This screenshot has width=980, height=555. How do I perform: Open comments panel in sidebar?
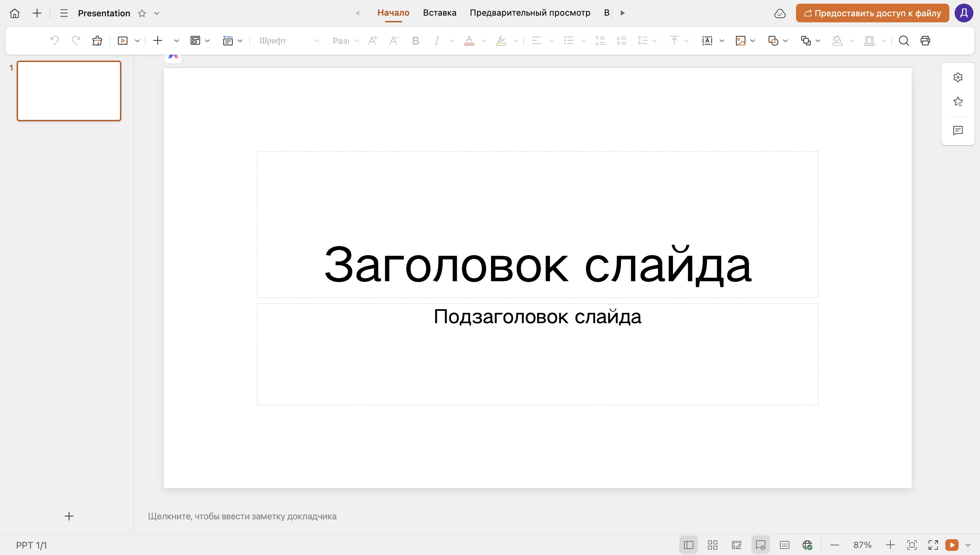tap(958, 131)
